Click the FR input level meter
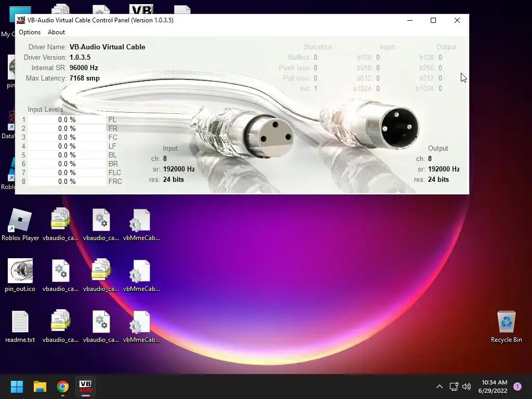 [x=67, y=129]
